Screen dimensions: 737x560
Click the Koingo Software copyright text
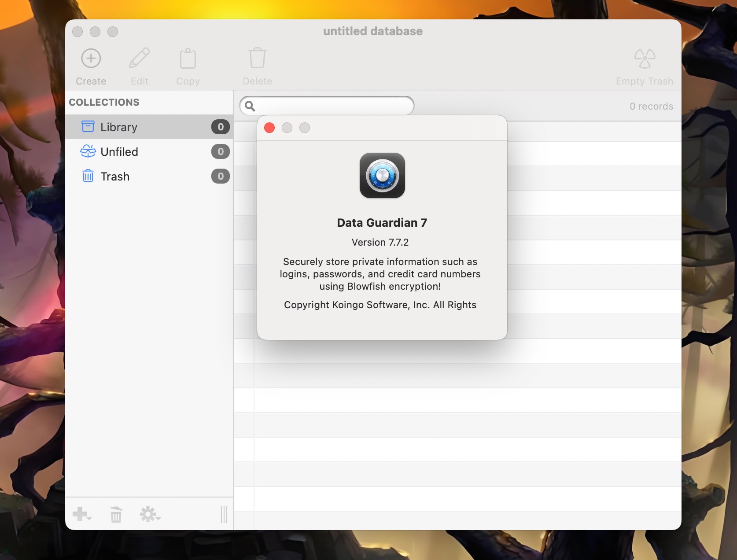380,305
